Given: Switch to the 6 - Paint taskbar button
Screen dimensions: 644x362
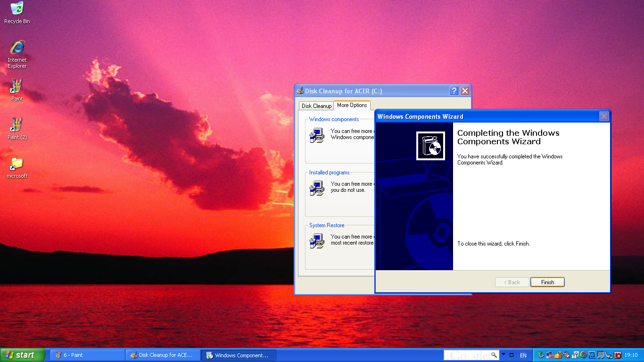Looking at the screenshot, I should pyautogui.click(x=87, y=355).
